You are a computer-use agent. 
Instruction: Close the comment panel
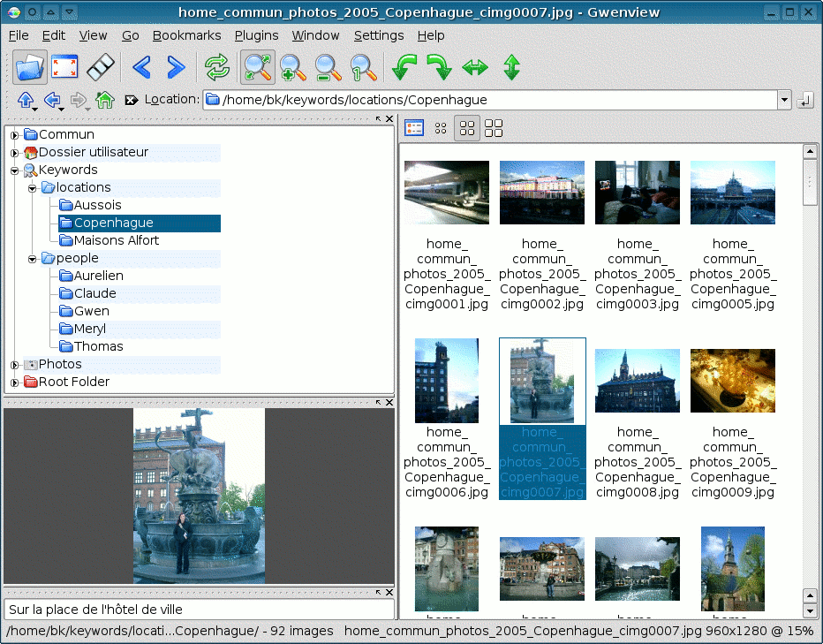(x=389, y=592)
